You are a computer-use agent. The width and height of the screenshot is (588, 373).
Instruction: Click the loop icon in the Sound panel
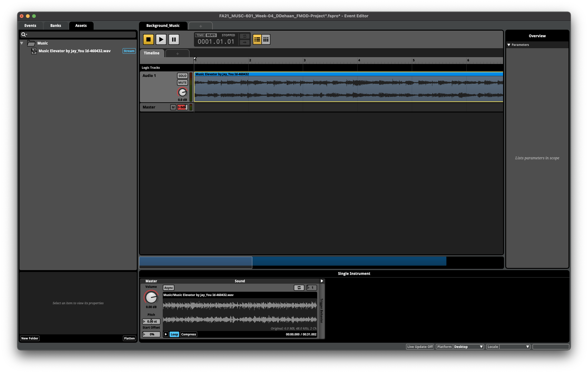tap(299, 287)
